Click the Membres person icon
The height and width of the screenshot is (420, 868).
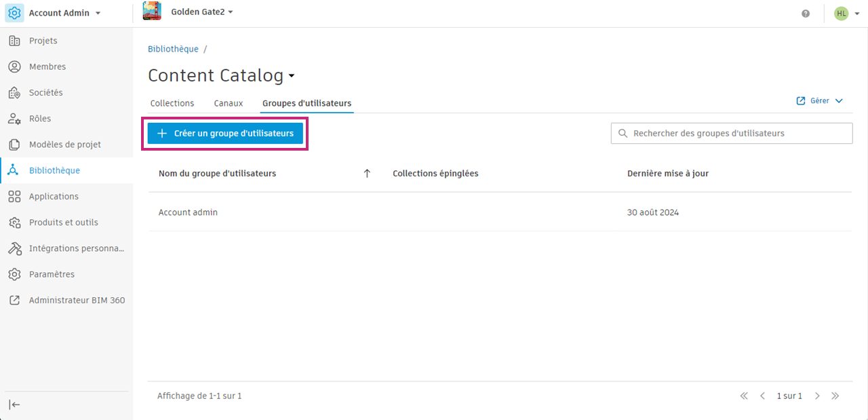point(14,66)
